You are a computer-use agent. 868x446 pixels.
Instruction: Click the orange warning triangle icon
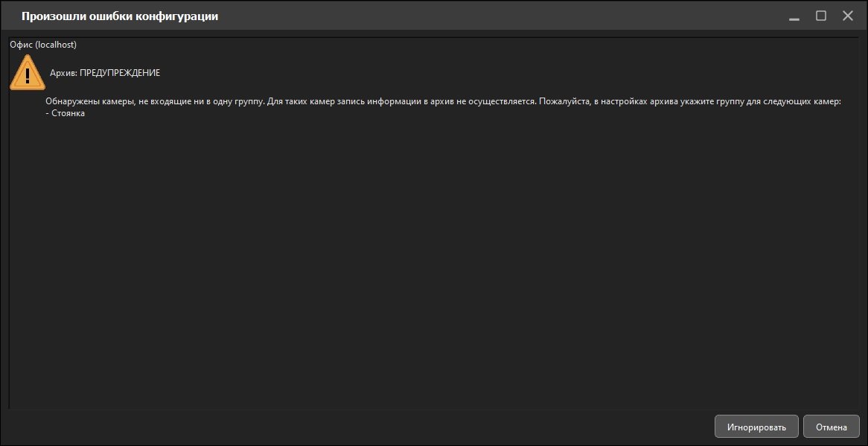pos(27,72)
